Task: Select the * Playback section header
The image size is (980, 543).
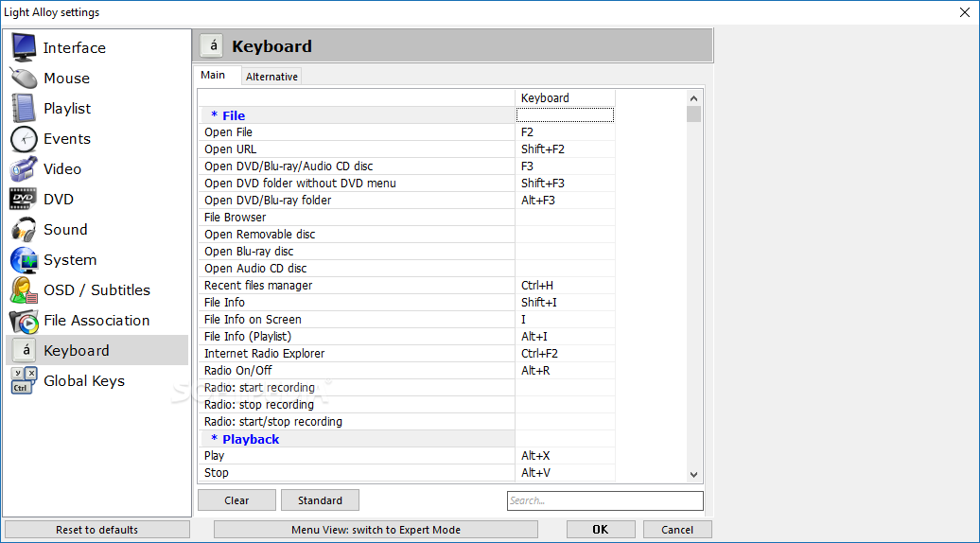Action: click(357, 439)
